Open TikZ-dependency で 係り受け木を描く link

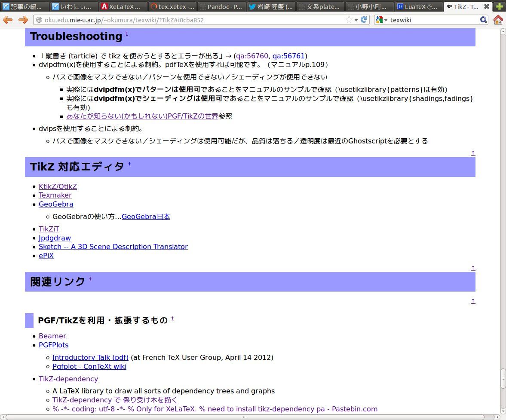click(x=115, y=400)
